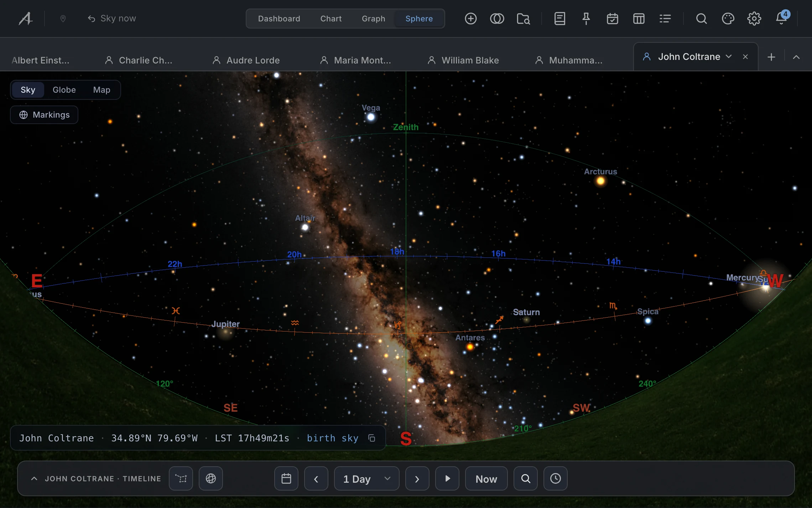
Task: Open the timeline date picker calendar icon
Action: [286, 478]
